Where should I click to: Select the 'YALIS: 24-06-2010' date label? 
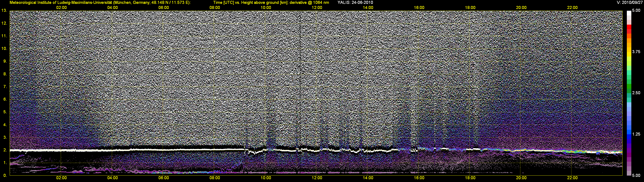pyautogui.click(x=355, y=3)
